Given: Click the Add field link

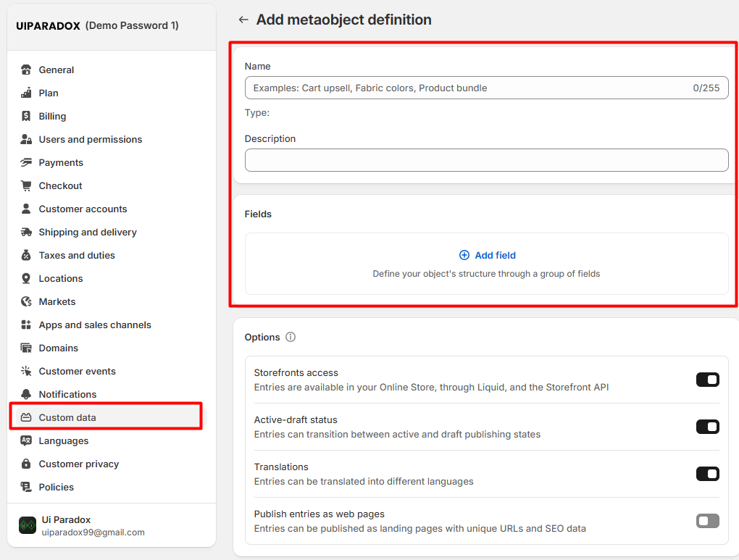Looking at the screenshot, I should (488, 256).
